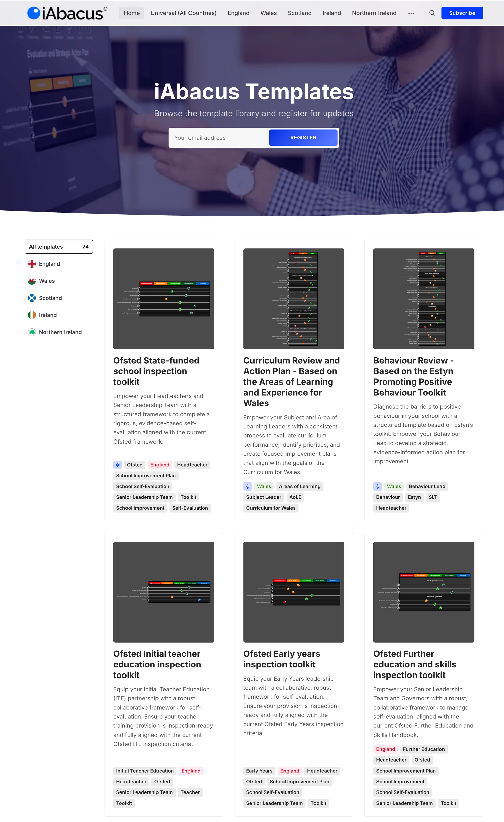Click lightning bolt icon on Behaviour Review card

377,486
